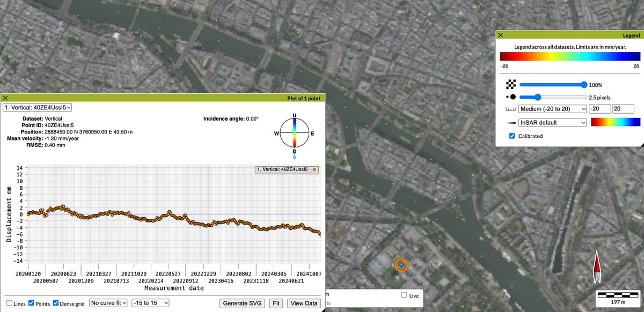Click the View Data button
The height and width of the screenshot is (312, 644).
pyautogui.click(x=304, y=303)
